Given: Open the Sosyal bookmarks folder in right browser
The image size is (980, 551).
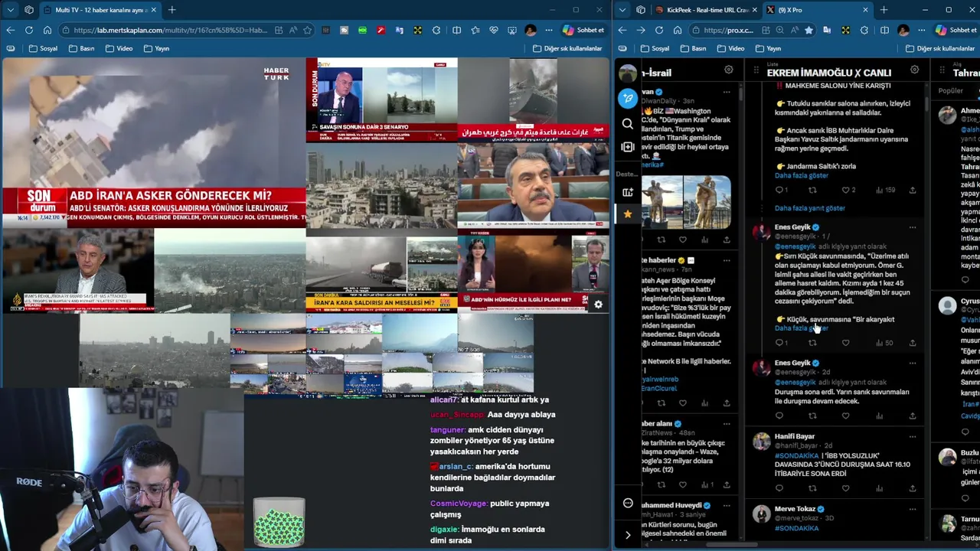Looking at the screenshot, I should point(654,48).
